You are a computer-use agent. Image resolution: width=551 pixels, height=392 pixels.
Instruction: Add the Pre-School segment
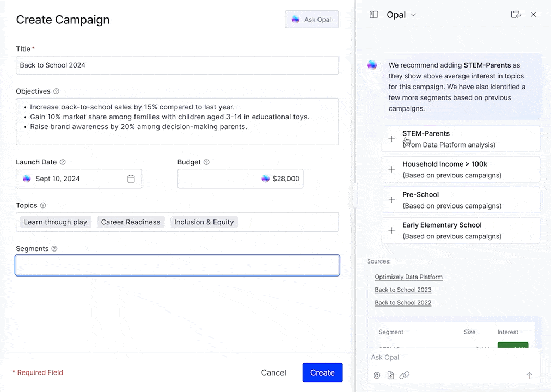(x=391, y=200)
